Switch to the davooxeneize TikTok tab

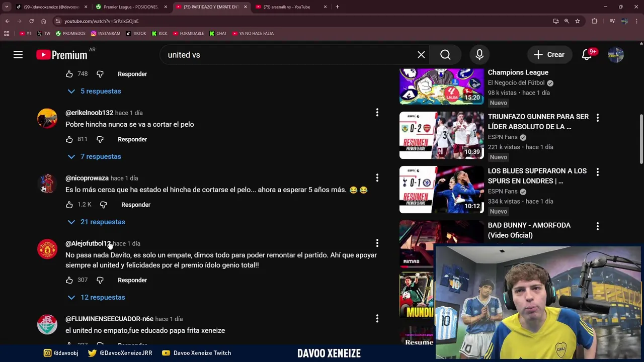[52, 7]
